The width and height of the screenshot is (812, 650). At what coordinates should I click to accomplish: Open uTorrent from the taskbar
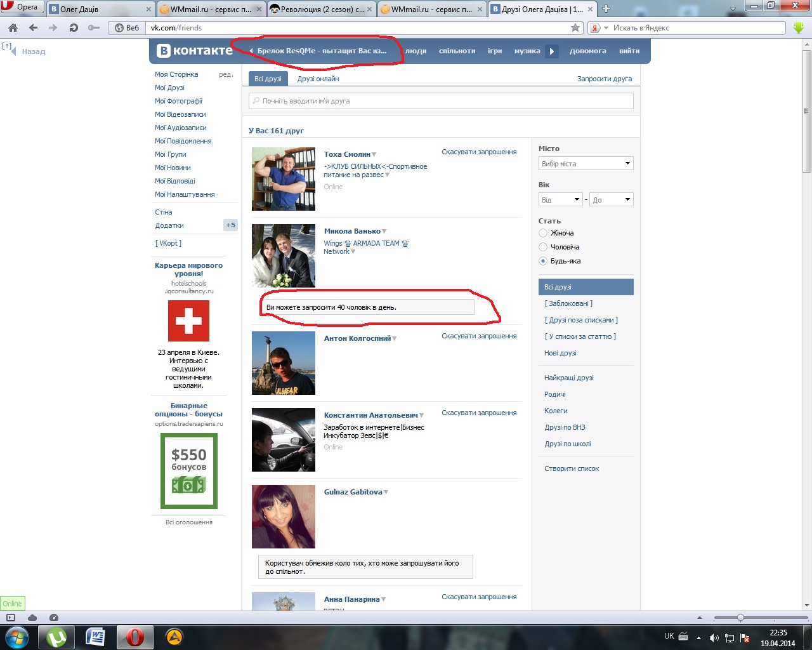56,637
